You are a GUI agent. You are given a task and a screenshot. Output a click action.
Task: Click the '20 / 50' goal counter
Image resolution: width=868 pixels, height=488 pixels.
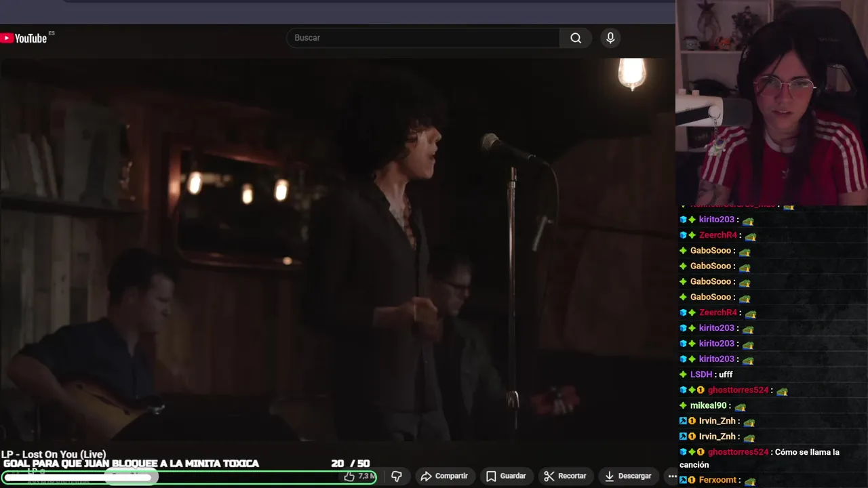click(351, 464)
